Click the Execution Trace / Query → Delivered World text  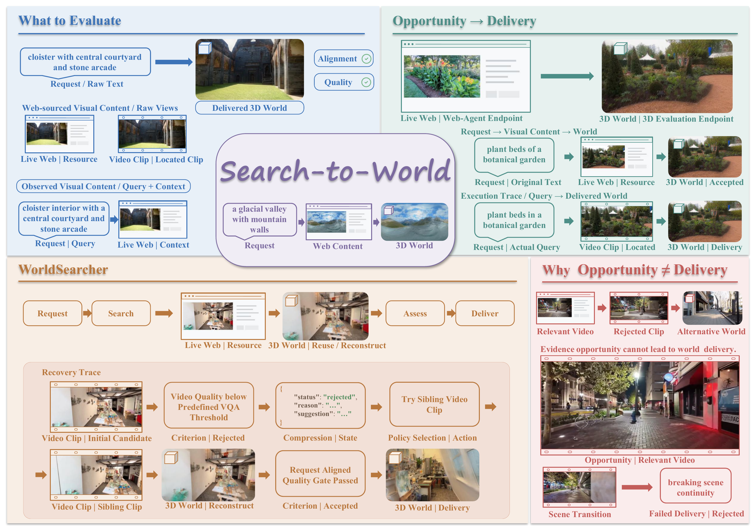coord(544,196)
